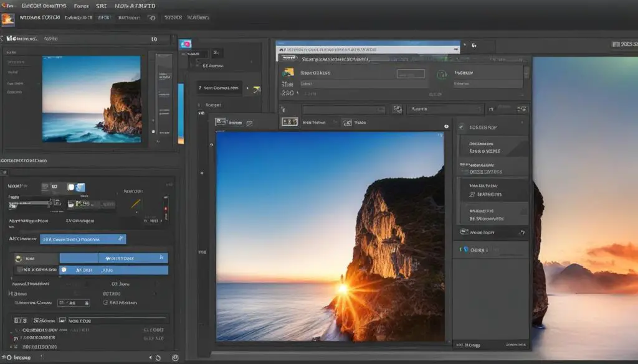This screenshot has height=364, width=638.
Task: Click the icon right of the dialog text field
Action: 397,110
